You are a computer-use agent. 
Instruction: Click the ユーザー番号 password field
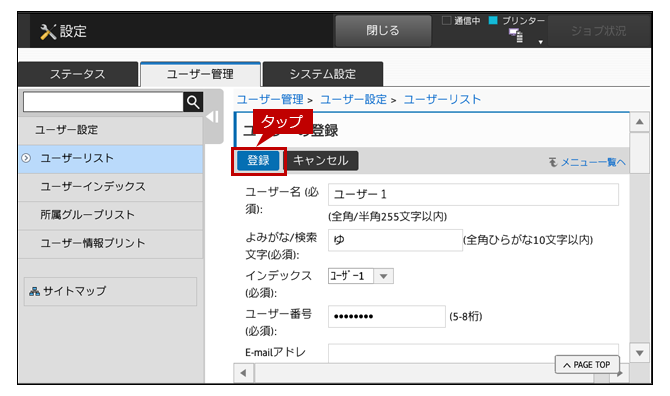[387, 317]
